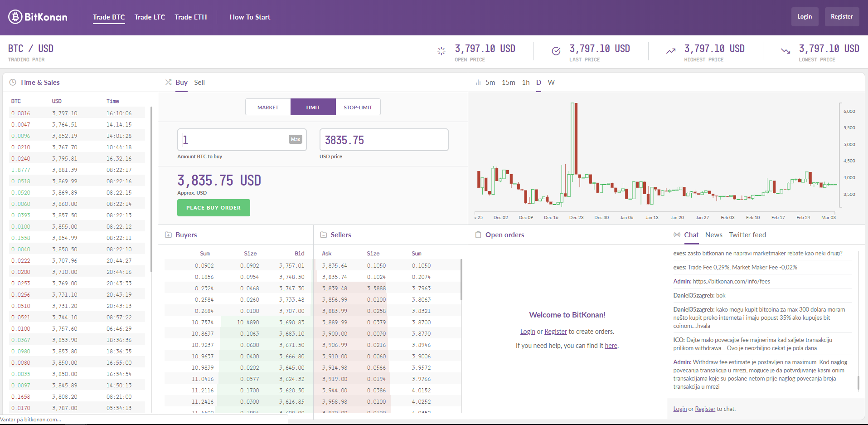This screenshot has height=425, width=868.
Task: Set chart interval to 1h
Action: 526,83
